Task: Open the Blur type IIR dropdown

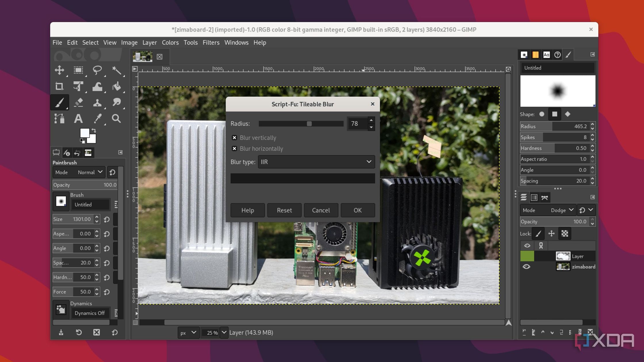Action: point(316,162)
